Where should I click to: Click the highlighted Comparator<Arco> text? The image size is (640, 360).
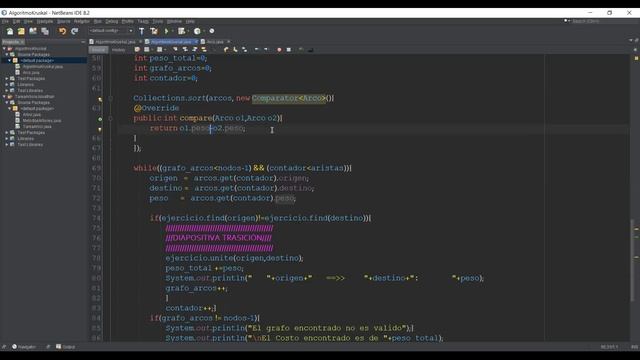coord(289,98)
